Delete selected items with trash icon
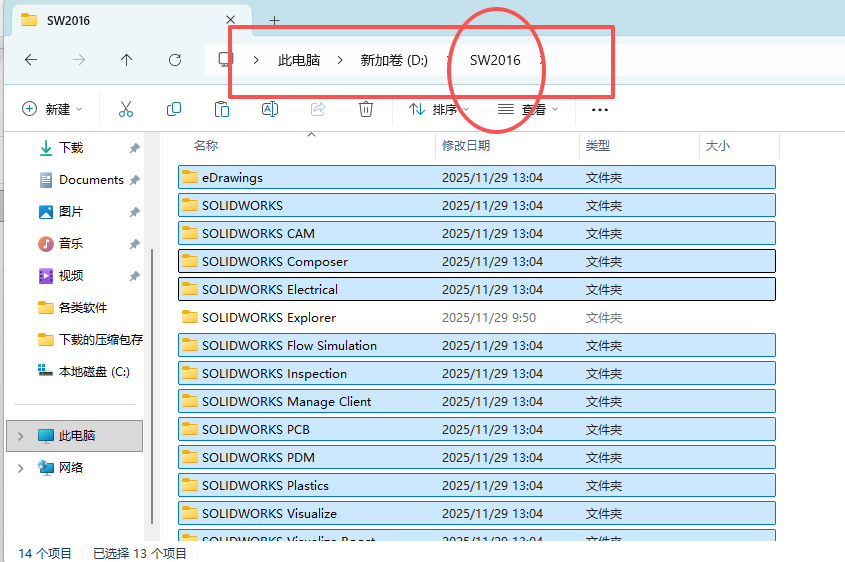Image resolution: width=845 pixels, height=562 pixels. pyautogui.click(x=366, y=109)
